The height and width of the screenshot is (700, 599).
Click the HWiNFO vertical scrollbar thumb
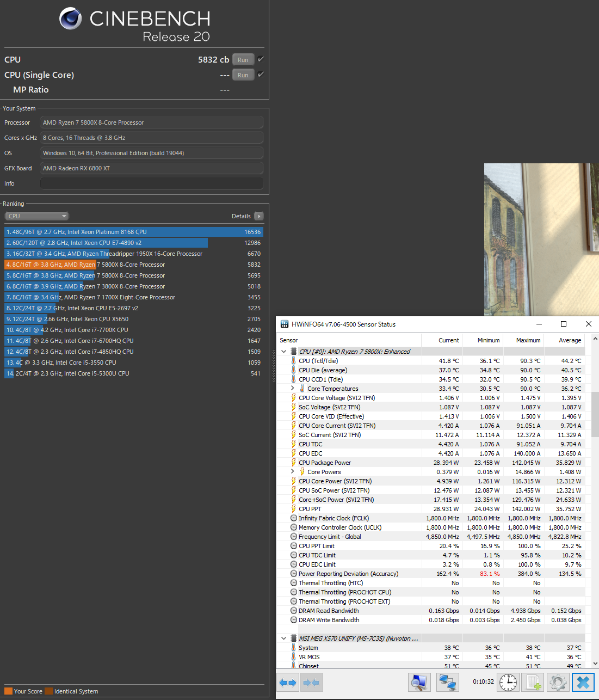[x=595, y=413]
